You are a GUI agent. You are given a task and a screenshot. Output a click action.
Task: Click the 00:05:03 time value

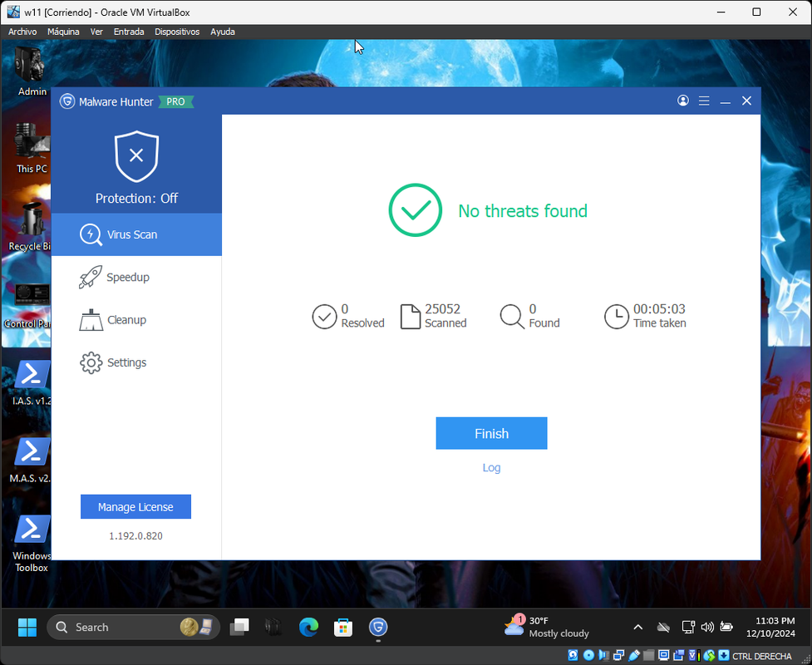point(659,309)
